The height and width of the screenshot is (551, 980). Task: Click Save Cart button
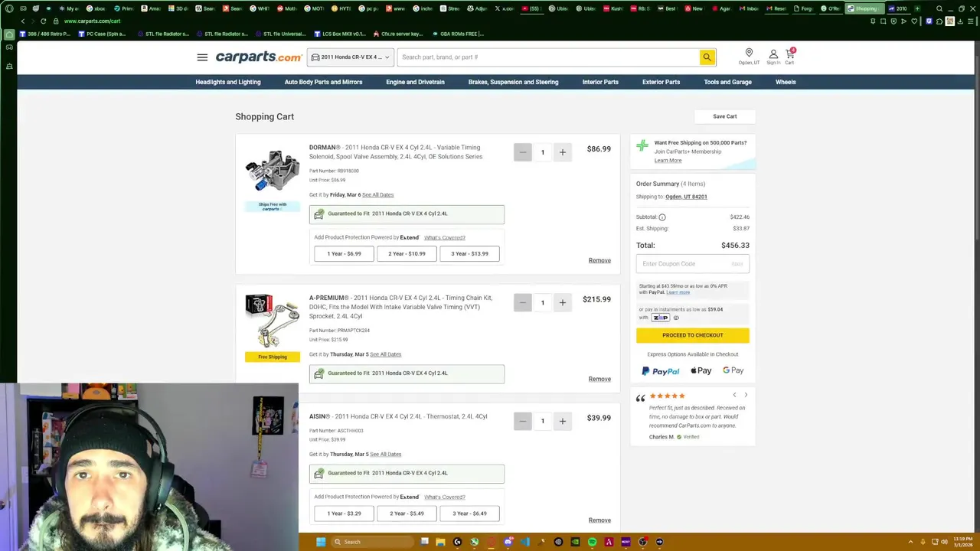click(725, 116)
